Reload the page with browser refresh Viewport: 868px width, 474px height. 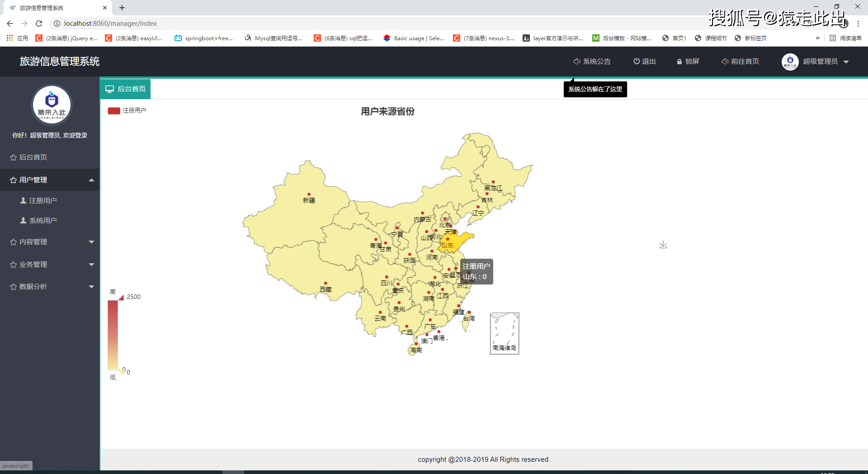pos(39,24)
